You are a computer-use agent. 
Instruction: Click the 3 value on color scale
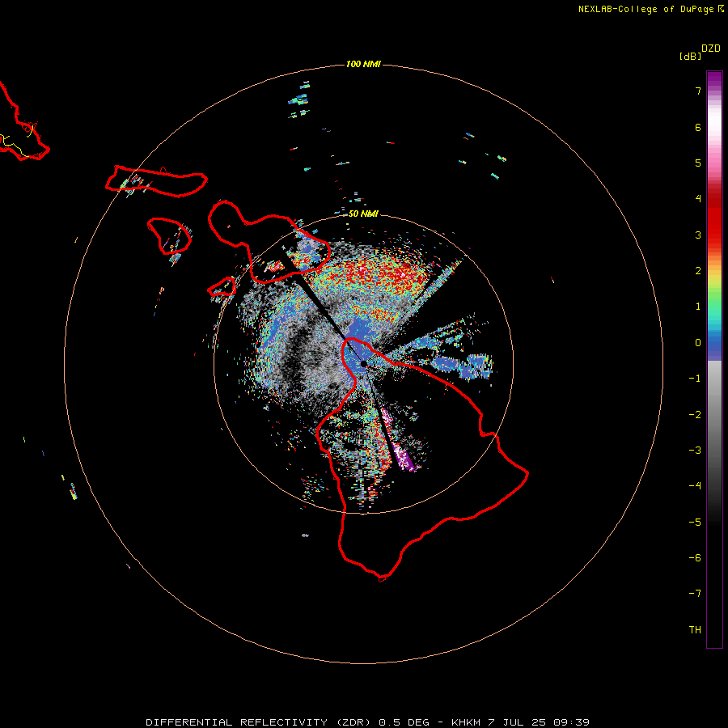[698, 235]
